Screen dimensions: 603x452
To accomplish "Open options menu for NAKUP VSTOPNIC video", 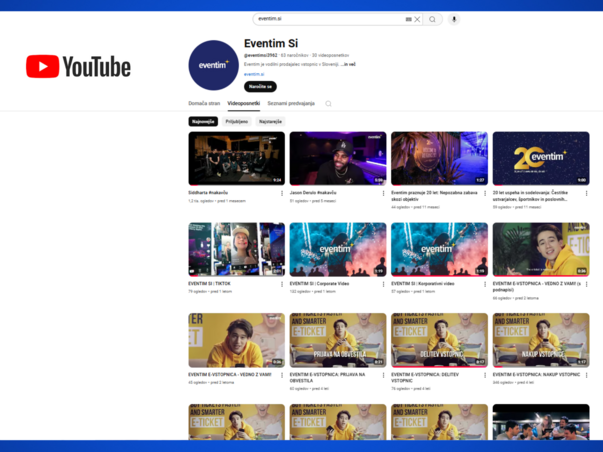I will tap(586, 375).
